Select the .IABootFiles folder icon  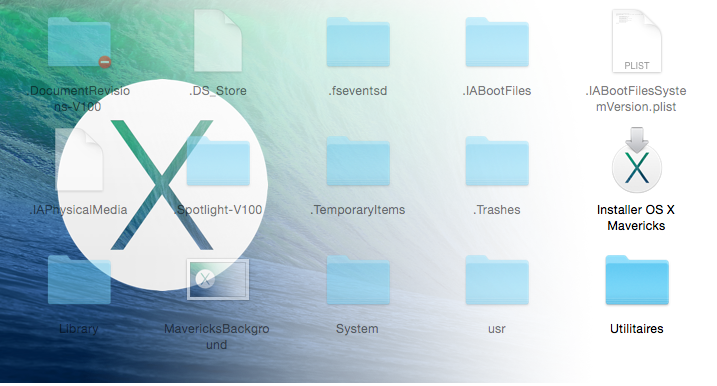(x=497, y=42)
